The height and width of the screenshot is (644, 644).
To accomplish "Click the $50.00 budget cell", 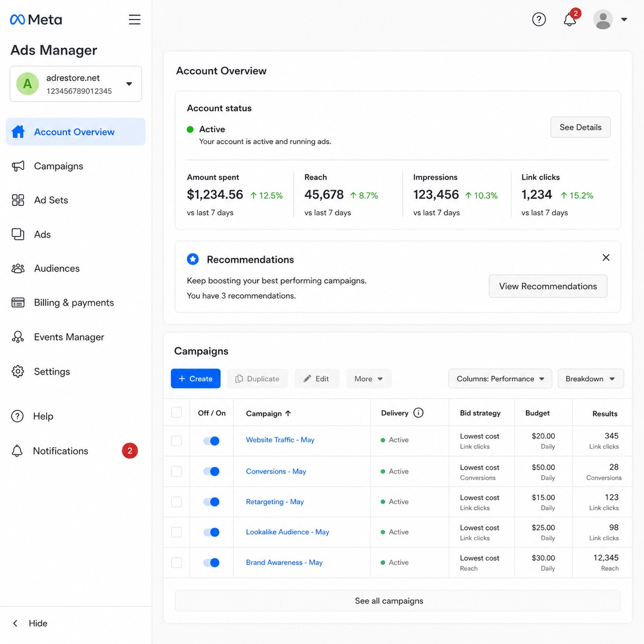I will 543,467.
